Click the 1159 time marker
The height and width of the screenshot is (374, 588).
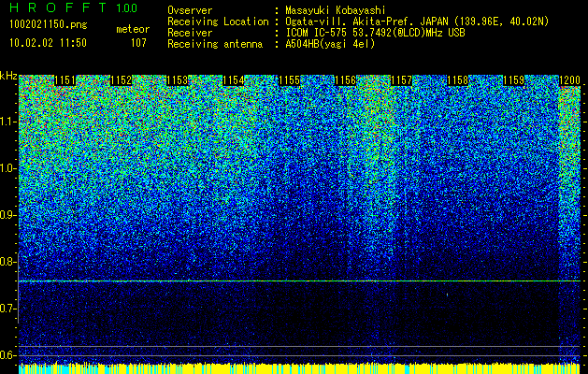514,80
